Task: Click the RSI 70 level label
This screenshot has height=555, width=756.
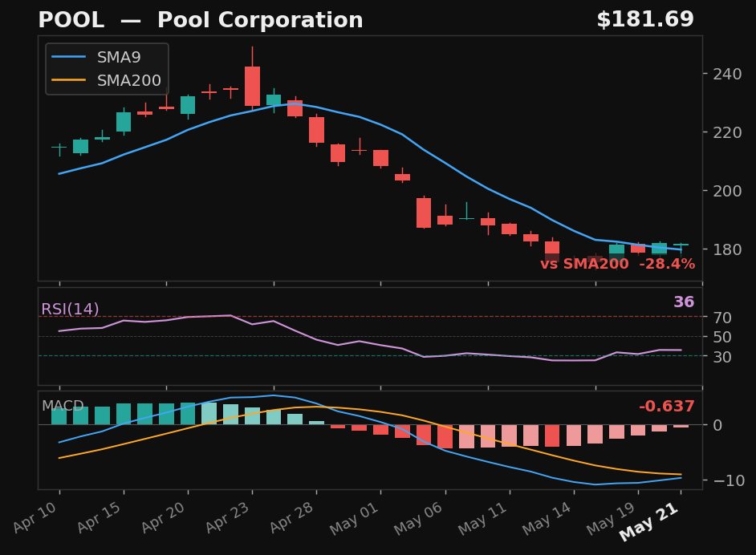Action: [722, 318]
